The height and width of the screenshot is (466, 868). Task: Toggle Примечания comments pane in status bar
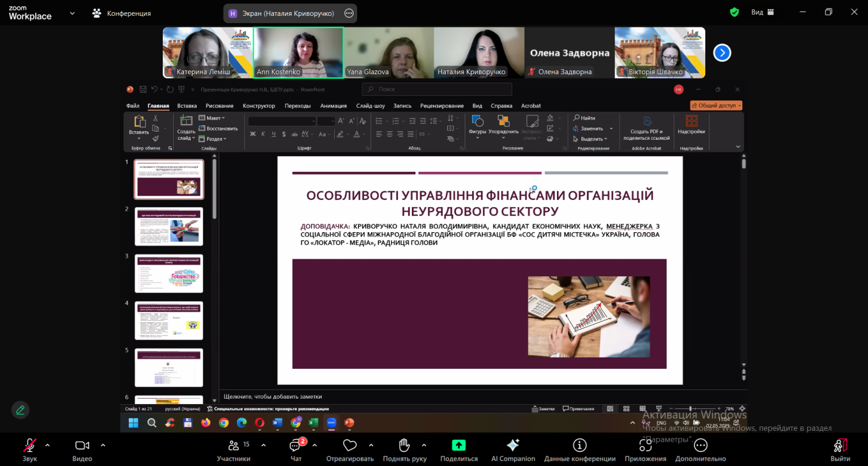(578, 409)
